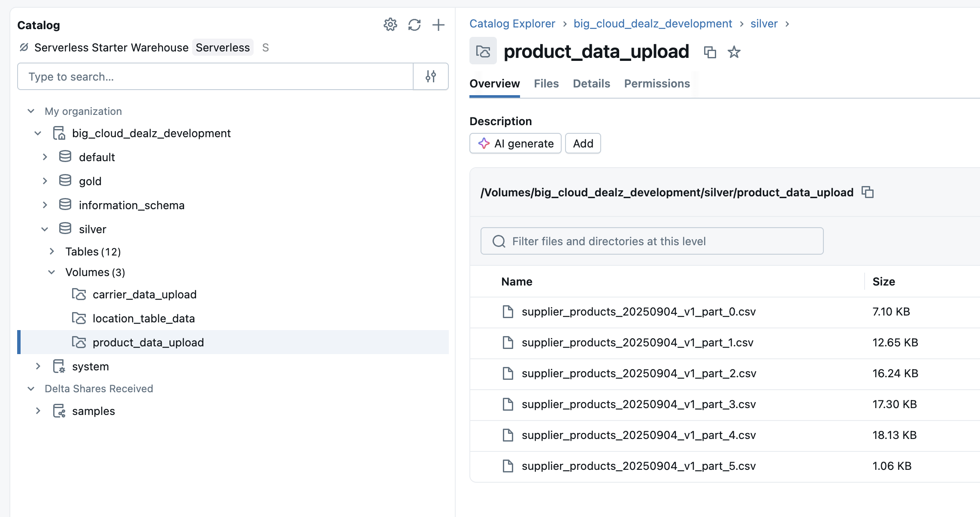Collapse the silver schema
The width and height of the screenshot is (980, 517).
45,229
